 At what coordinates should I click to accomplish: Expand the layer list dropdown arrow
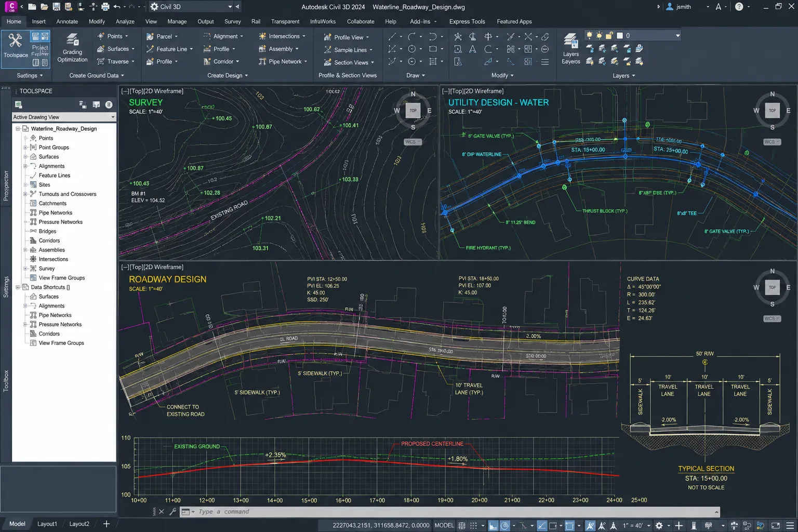[677, 36]
